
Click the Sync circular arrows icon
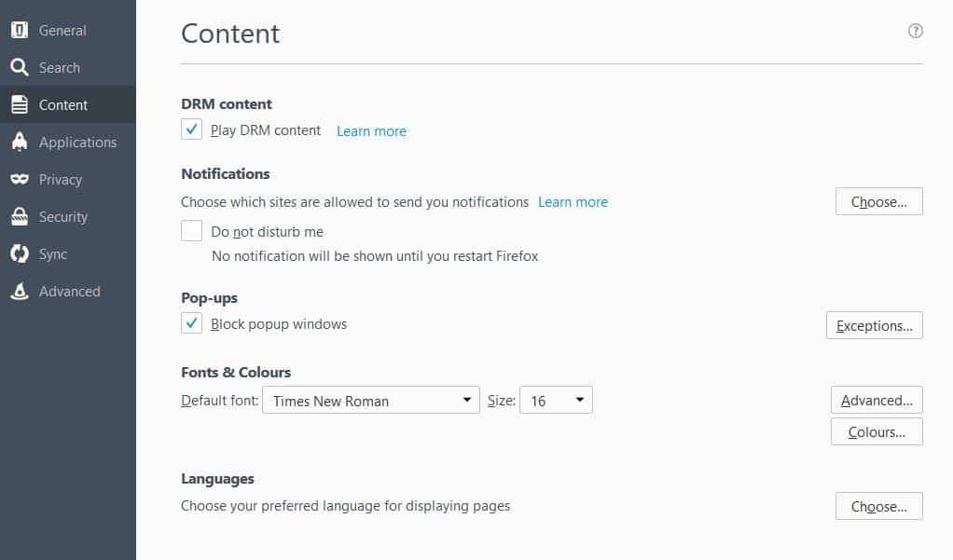point(19,254)
